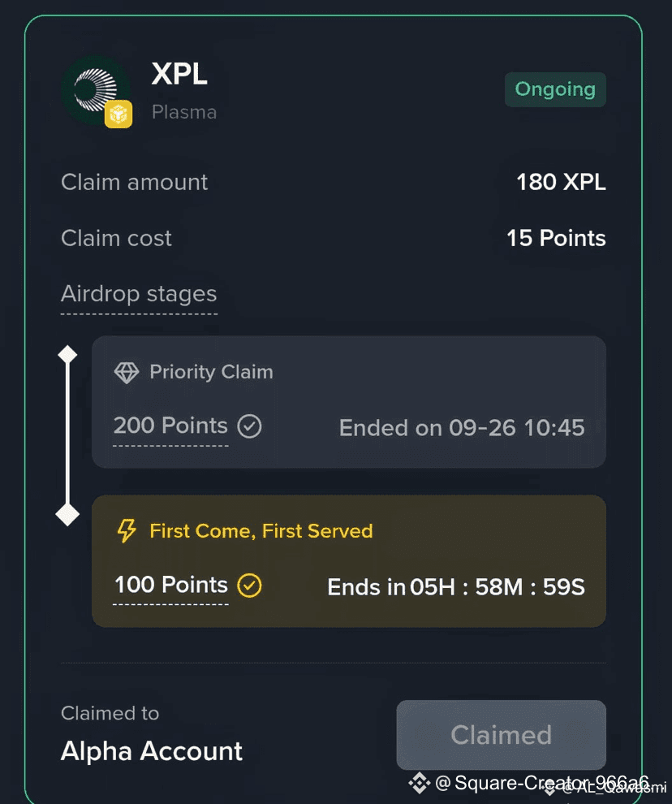Click the underlined 100 Points label

[170, 585]
